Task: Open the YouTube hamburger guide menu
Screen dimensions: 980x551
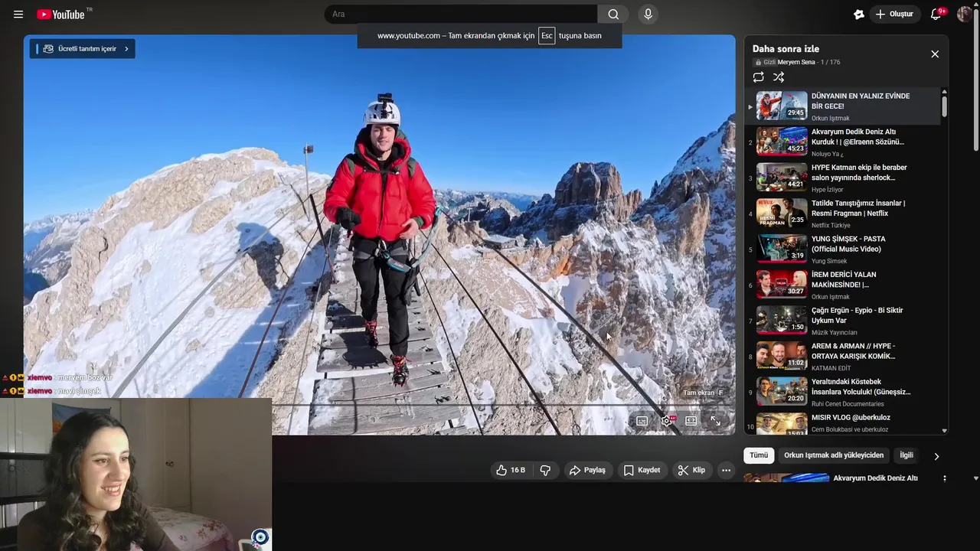Action: click(18, 15)
